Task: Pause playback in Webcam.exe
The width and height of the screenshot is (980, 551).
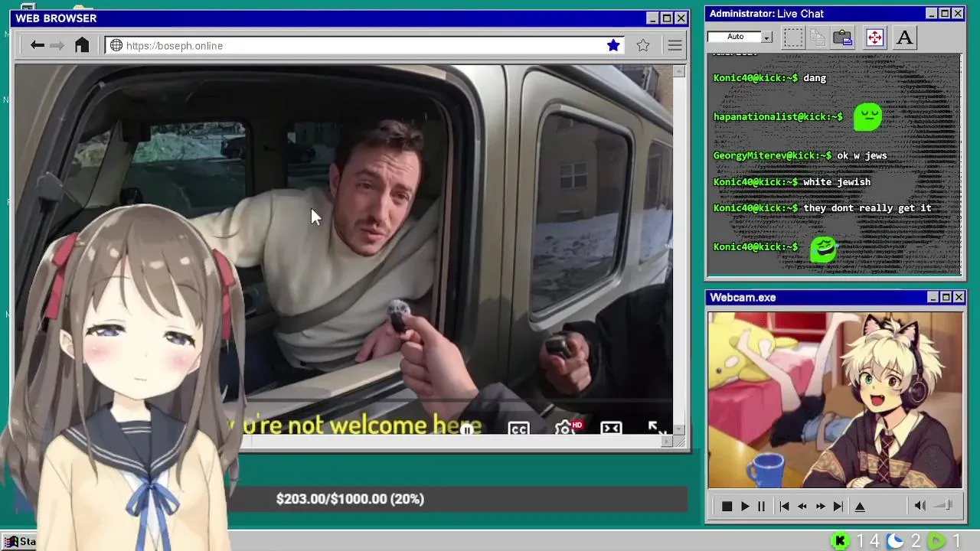Action: coord(762,507)
